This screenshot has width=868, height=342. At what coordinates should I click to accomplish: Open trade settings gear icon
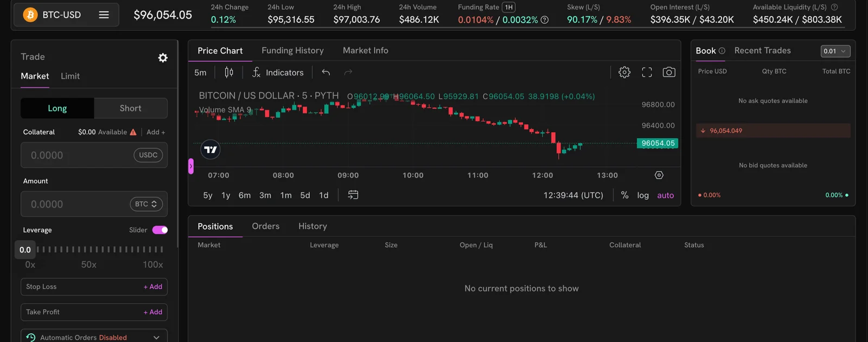tap(163, 58)
